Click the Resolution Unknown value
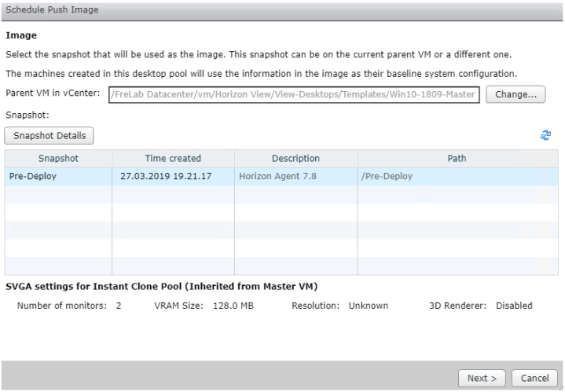This screenshot has width=565, height=392. (x=369, y=306)
